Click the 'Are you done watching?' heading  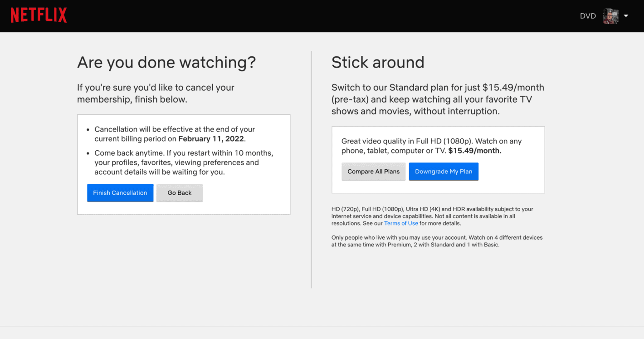pyautogui.click(x=166, y=62)
